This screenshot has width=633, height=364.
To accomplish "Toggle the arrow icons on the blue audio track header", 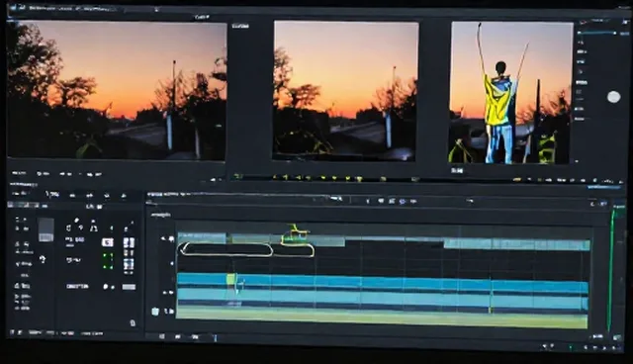I will [168, 292].
